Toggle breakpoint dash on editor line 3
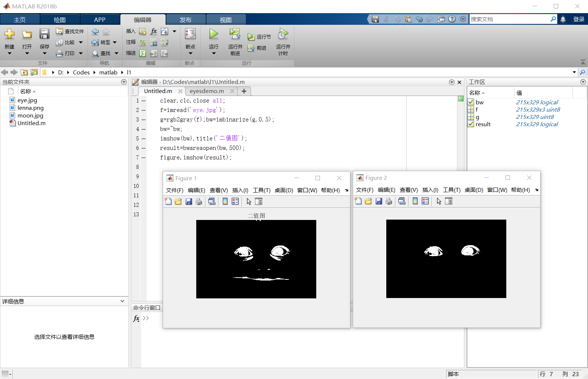Screen dimensions: 588x379 [x=144, y=120]
